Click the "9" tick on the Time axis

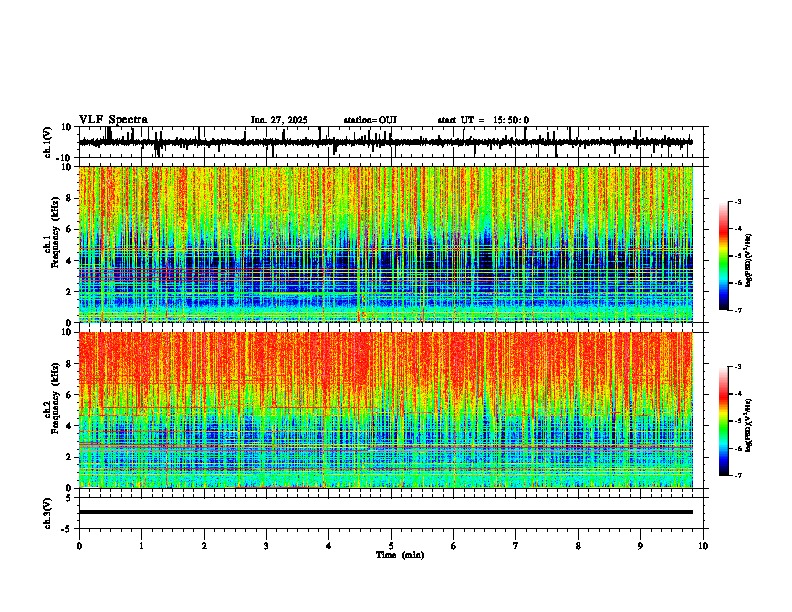click(640, 546)
